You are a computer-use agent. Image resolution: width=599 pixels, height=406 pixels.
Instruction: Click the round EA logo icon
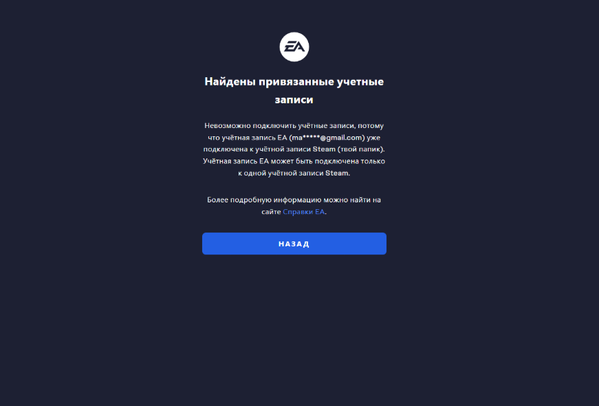(x=294, y=47)
